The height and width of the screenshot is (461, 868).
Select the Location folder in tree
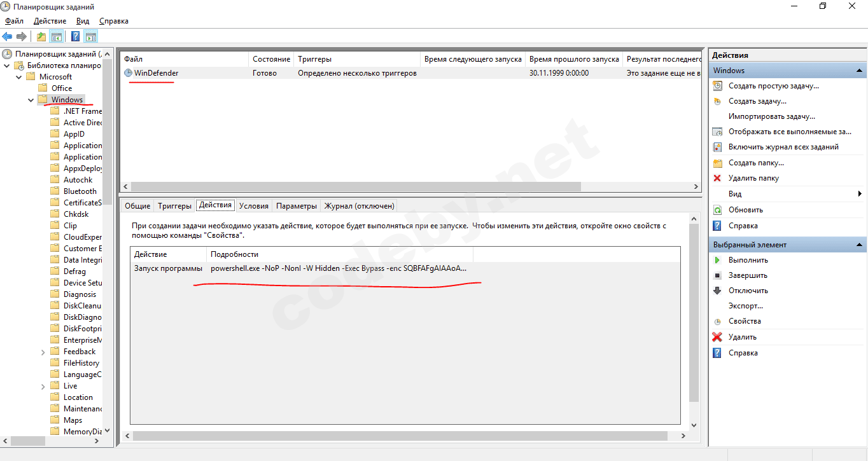(x=78, y=397)
